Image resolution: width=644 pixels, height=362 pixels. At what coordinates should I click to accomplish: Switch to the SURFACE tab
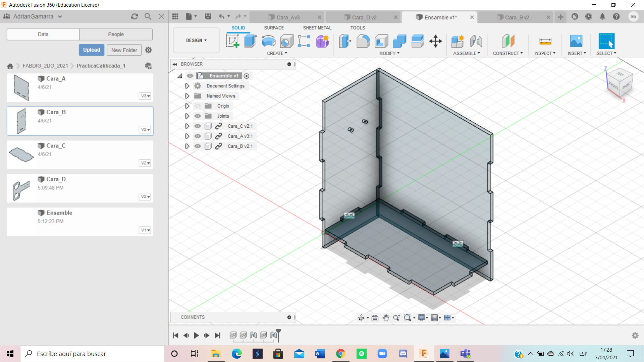[274, 28]
